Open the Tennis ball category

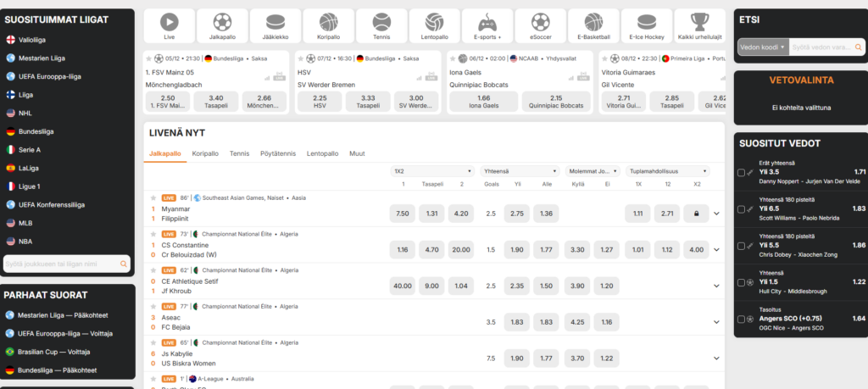(x=381, y=22)
